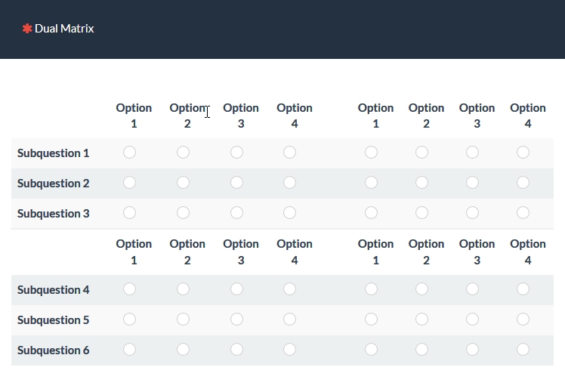Choose Option 2 for Subquestion 6 in left matrix
The image size is (565, 392).
183,350
